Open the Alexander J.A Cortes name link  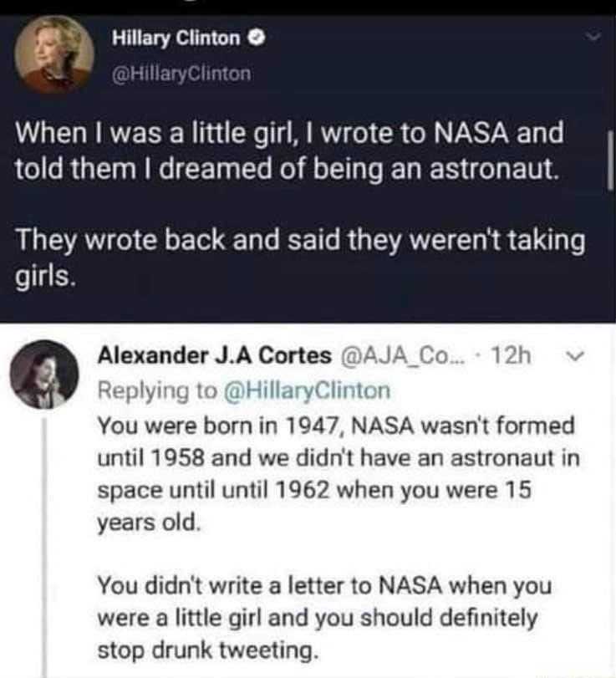(215, 356)
